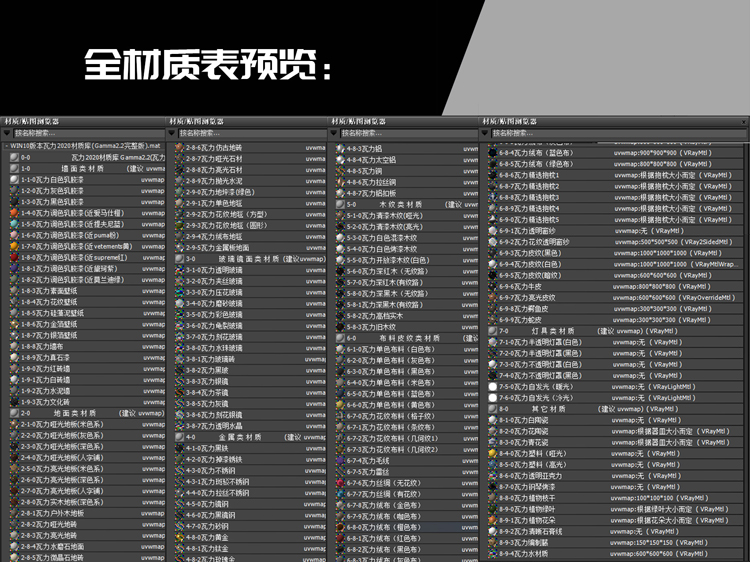Select the 8-4-0 瓦力塑料(哑光) material icon

tap(493, 452)
